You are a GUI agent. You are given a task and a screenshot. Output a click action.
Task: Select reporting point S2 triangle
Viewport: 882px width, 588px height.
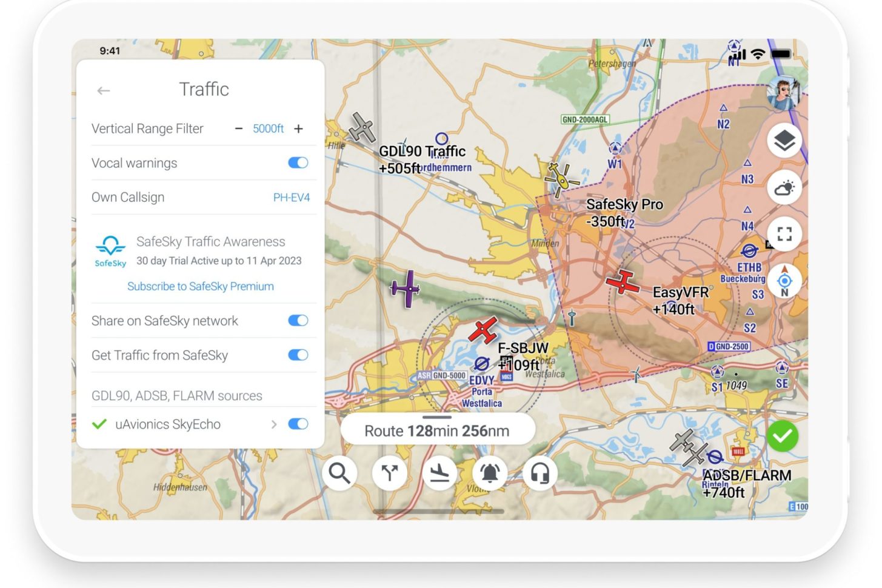click(750, 312)
